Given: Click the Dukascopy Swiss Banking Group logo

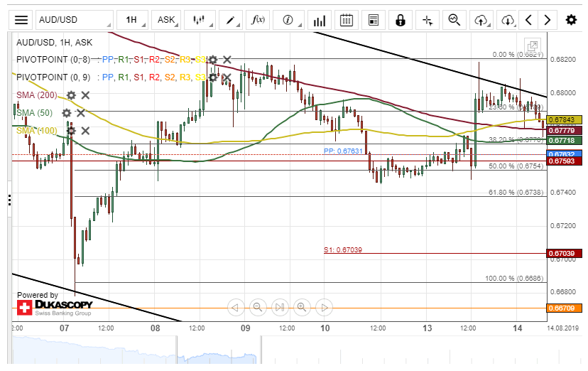Looking at the screenshot, I should tap(55, 308).
